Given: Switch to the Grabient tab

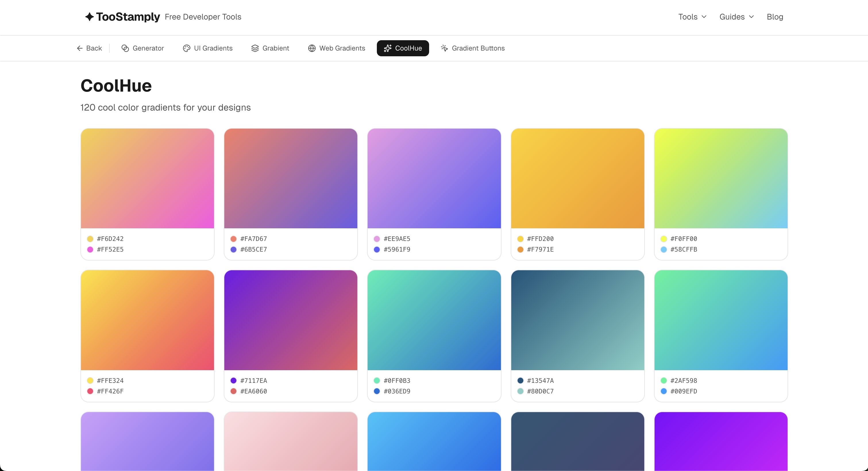Looking at the screenshot, I should coord(270,48).
